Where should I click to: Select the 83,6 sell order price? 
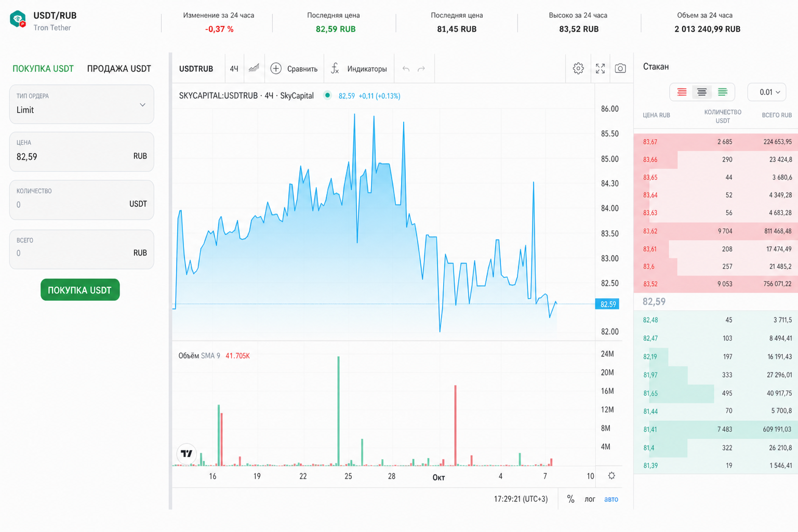click(649, 267)
